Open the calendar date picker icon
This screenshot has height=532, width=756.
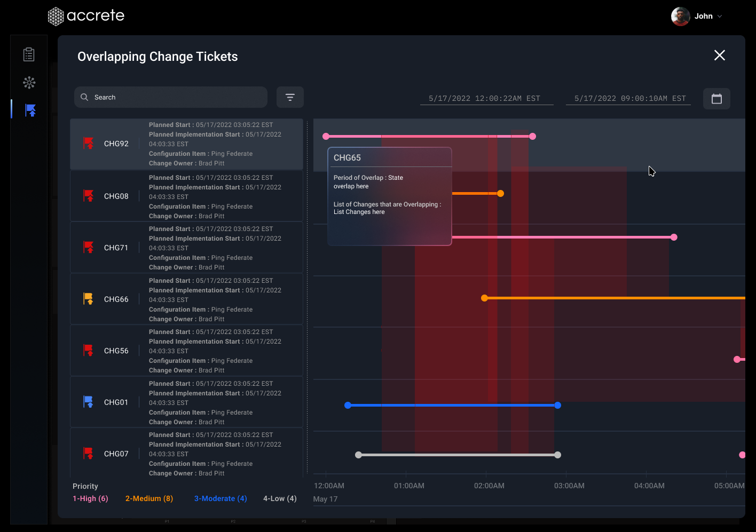[716, 99]
